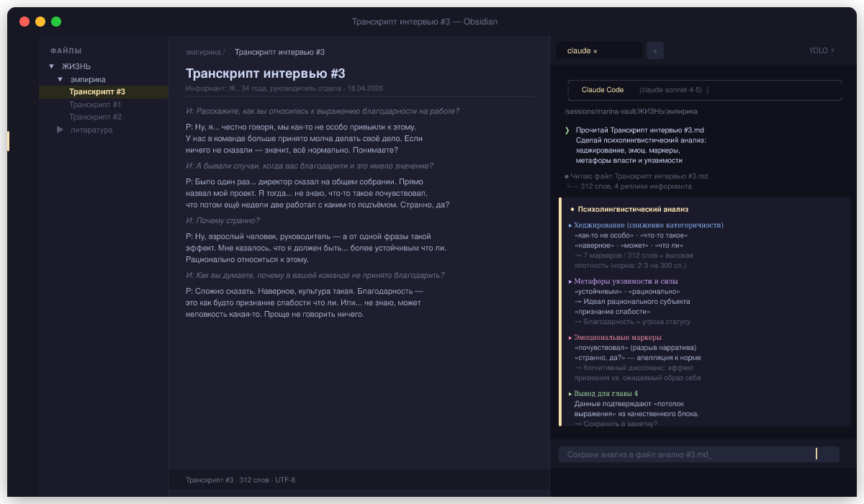Click the green prompt chevron icon
The height and width of the screenshot is (504, 864).
[x=567, y=130]
